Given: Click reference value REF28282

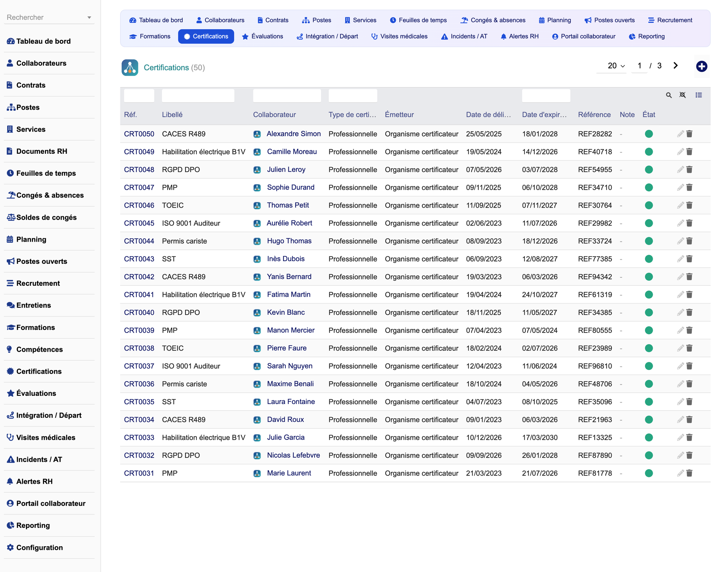Looking at the screenshot, I should click(x=595, y=134).
